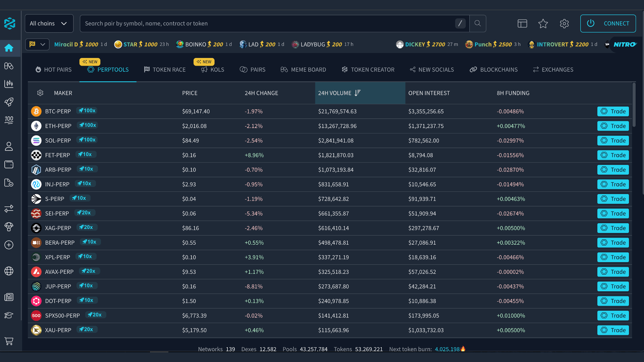Click the graduation cap icon in sidebar

(9, 315)
